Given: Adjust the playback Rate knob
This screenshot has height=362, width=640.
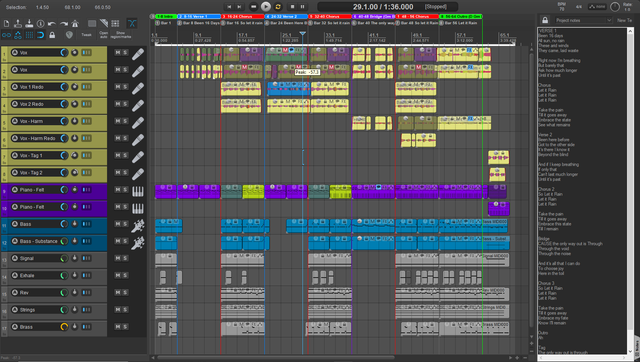Looking at the screenshot, I should pyautogui.click(x=615, y=7).
